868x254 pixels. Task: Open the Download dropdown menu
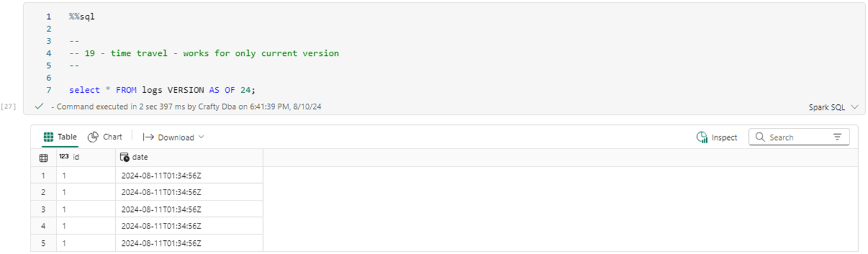point(173,137)
